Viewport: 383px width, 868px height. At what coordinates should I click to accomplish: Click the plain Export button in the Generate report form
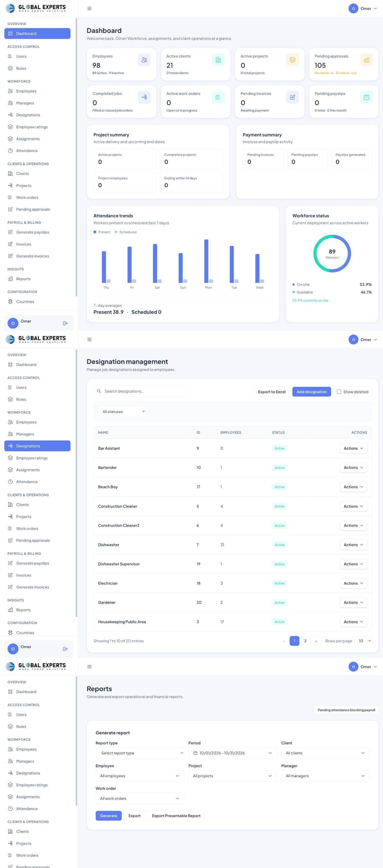[134, 816]
